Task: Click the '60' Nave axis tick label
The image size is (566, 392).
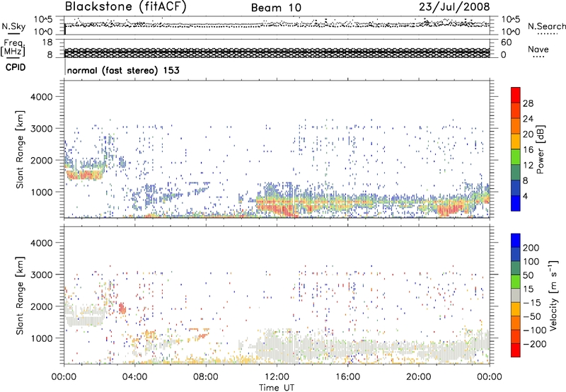Action: 506,42
